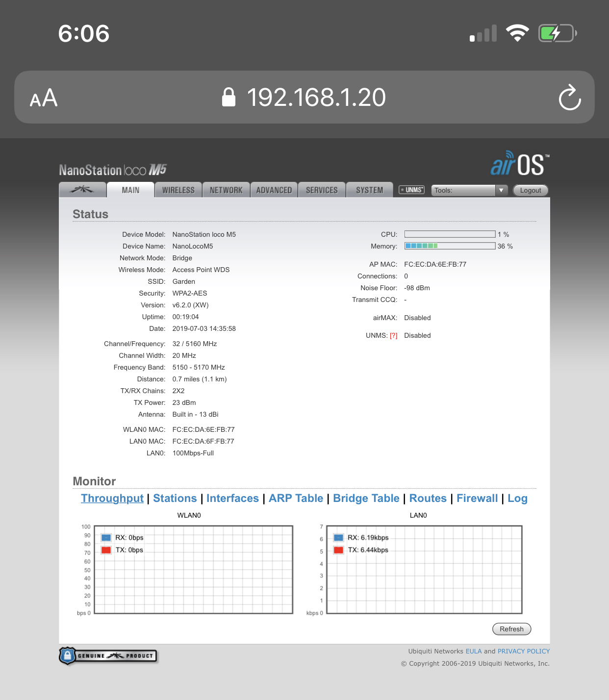Viewport: 609px width, 700px height.
Task: Open the Log link
Action: (x=517, y=499)
